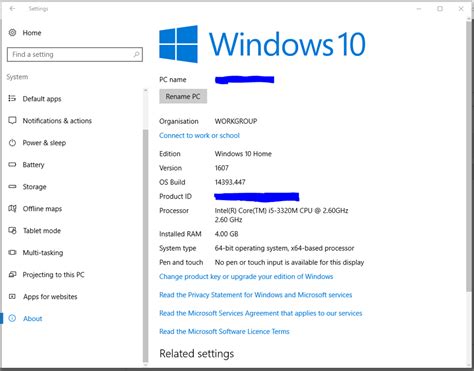Screen dimensions: 474x371
Task: Click the Windows 10 logo
Action: [262, 44]
